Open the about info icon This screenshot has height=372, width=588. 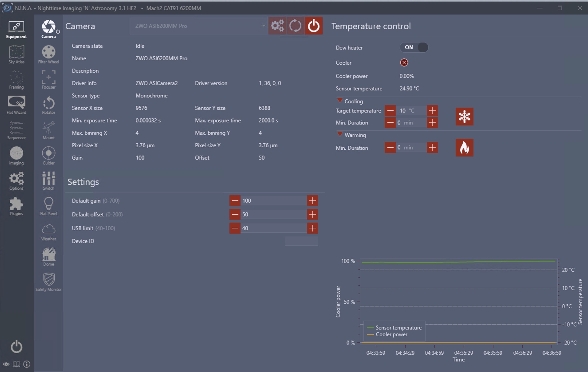(x=27, y=364)
